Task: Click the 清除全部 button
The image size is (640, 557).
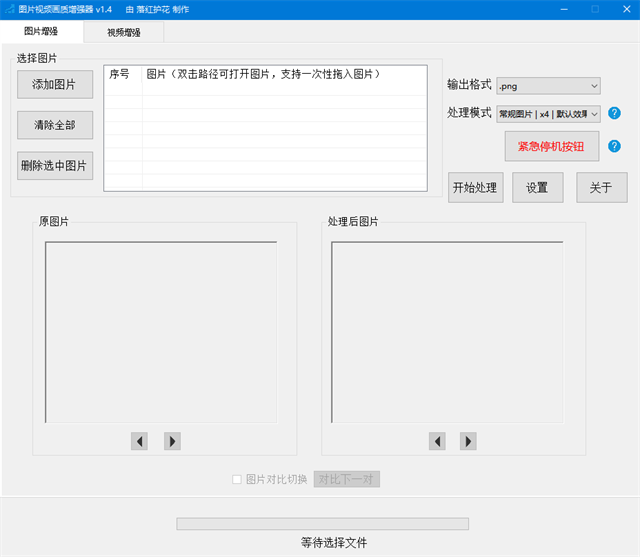Action: coord(55,125)
